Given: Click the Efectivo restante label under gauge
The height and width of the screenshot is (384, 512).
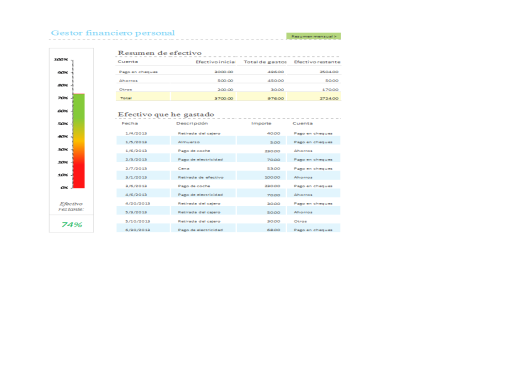Looking at the screenshot, I should point(71,206).
